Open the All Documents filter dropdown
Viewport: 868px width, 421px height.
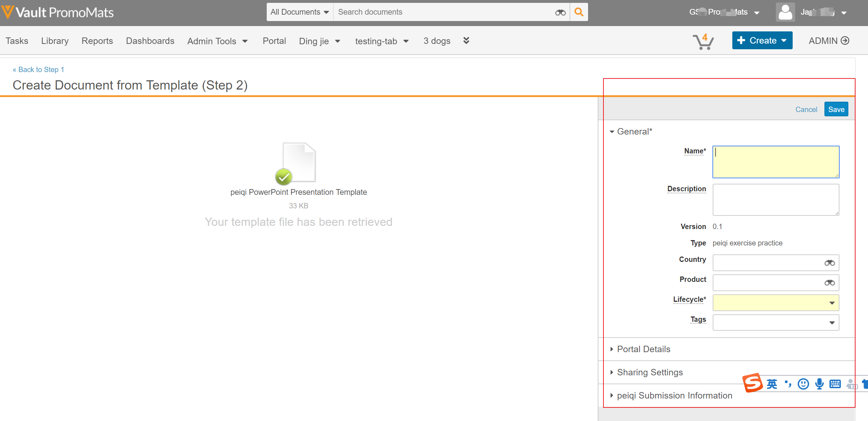(300, 12)
